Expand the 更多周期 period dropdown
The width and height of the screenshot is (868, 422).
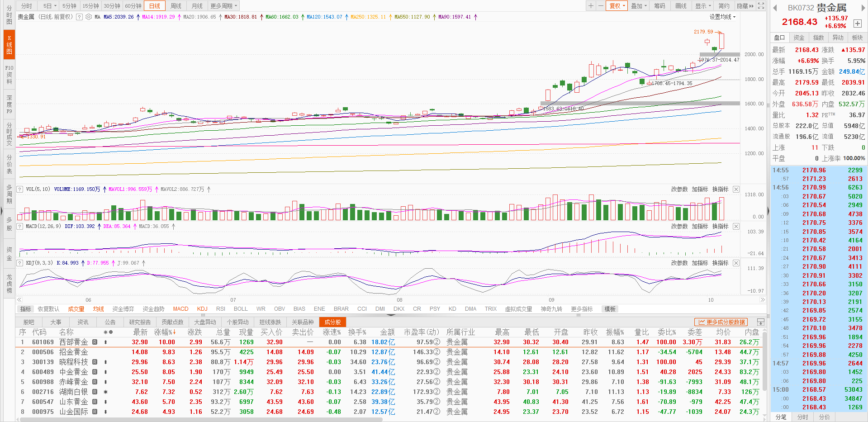pos(223,6)
